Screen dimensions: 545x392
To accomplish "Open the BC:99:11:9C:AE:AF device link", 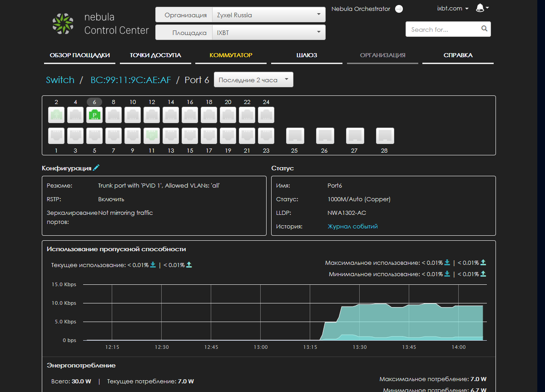I will click(x=131, y=80).
